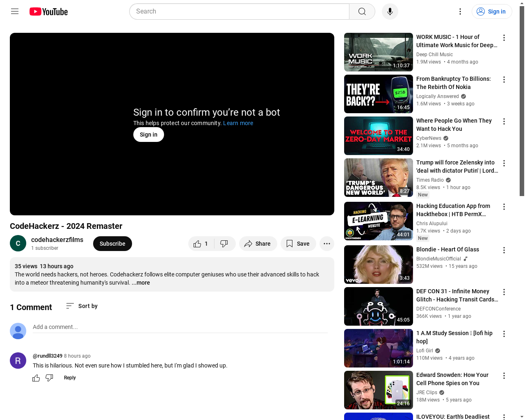Dislike the CodeHackerz video

pyautogui.click(x=224, y=244)
